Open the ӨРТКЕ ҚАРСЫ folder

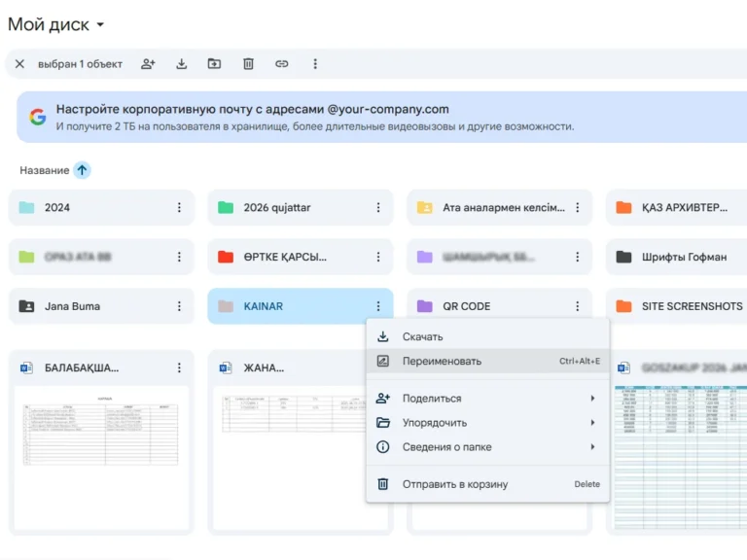point(301,257)
